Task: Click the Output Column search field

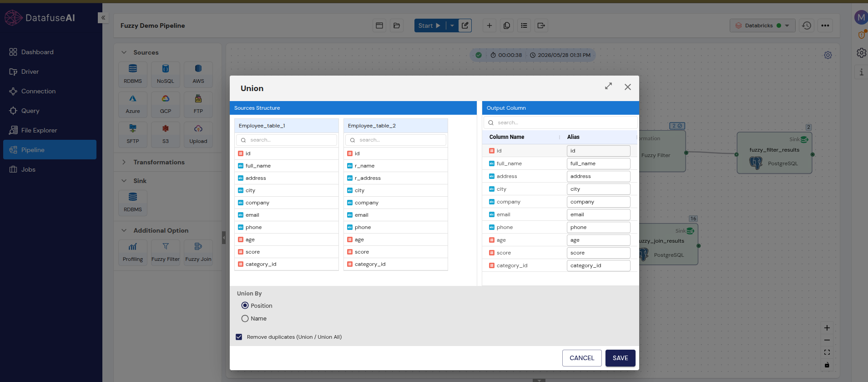Action: coord(560,122)
